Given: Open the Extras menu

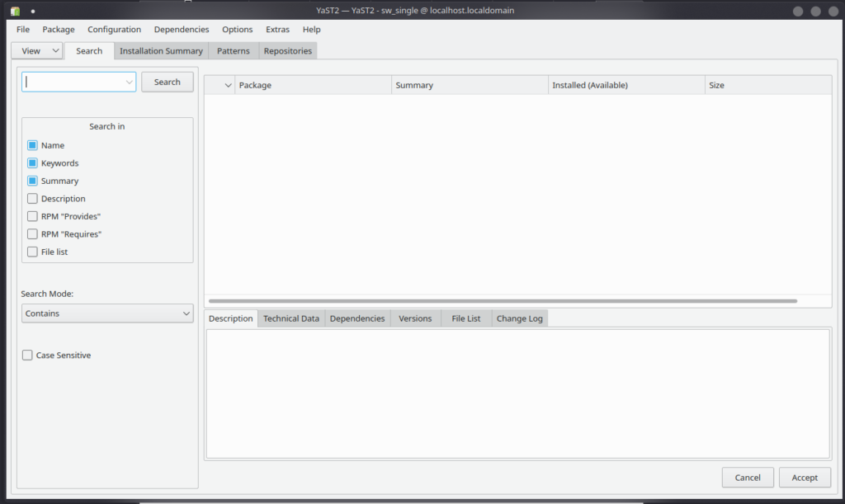Looking at the screenshot, I should 277,30.
